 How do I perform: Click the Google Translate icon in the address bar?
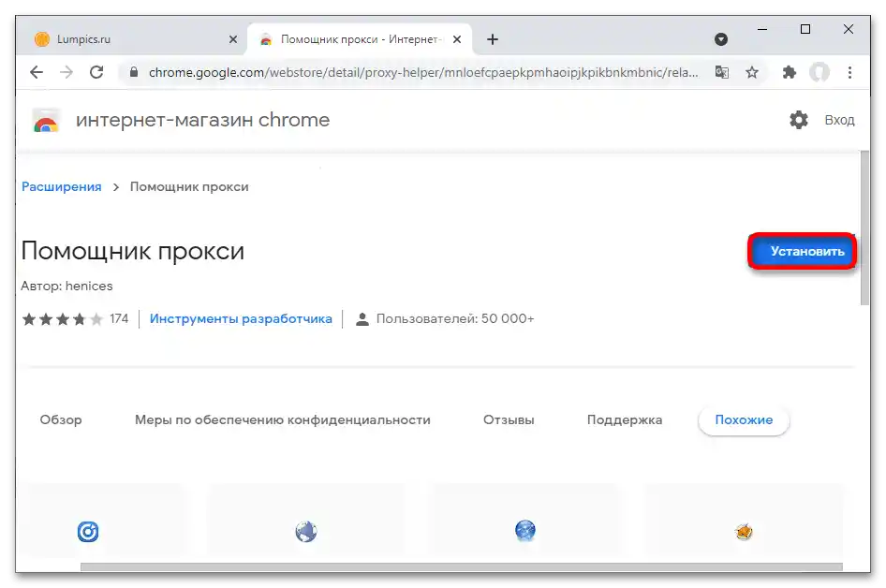click(x=721, y=72)
